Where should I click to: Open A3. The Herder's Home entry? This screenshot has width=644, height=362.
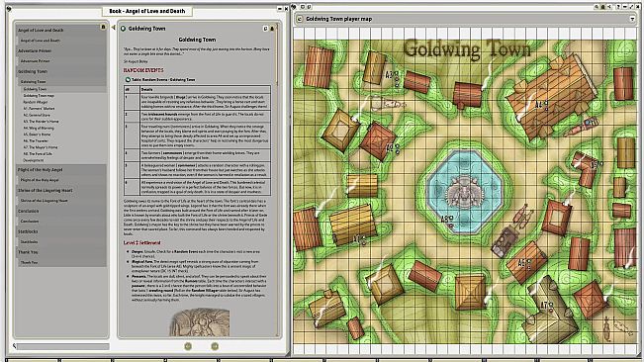pos(42,122)
